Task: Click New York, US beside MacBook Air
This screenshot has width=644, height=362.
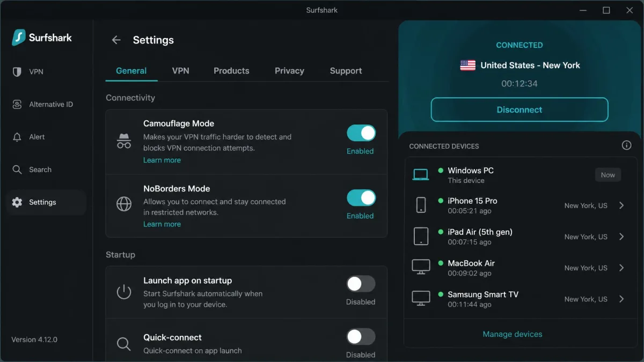Action: pos(586,268)
